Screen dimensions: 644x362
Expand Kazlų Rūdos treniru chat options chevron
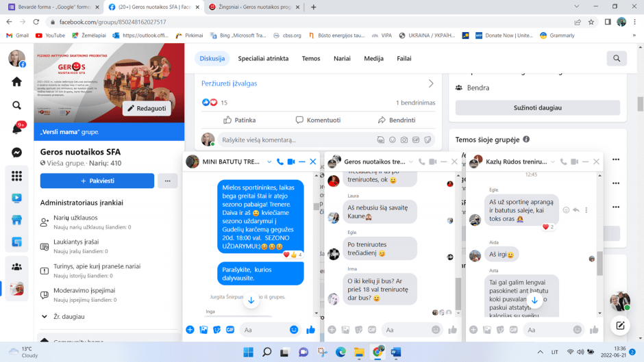[x=552, y=161]
